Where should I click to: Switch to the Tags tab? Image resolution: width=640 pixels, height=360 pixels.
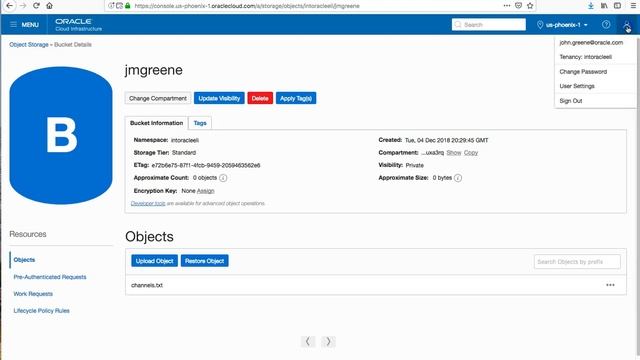[x=200, y=123]
